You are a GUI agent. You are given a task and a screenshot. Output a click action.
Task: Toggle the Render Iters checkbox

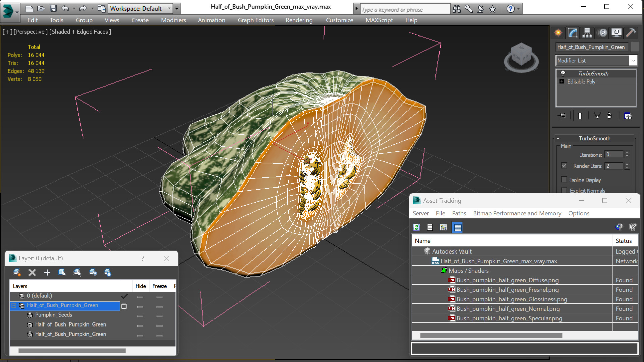(x=564, y=166)
